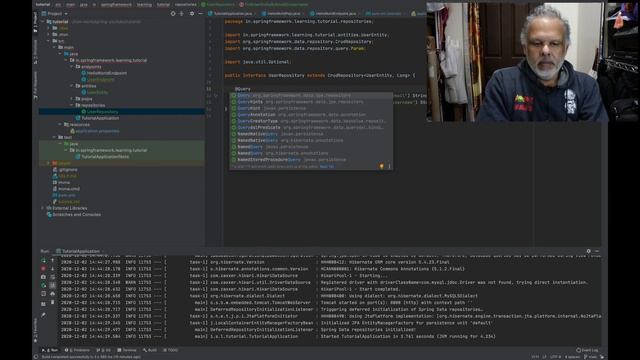
Task: Click the print icon in Run console toolbar
Action: pyautogui.click(x=52, y=293)
